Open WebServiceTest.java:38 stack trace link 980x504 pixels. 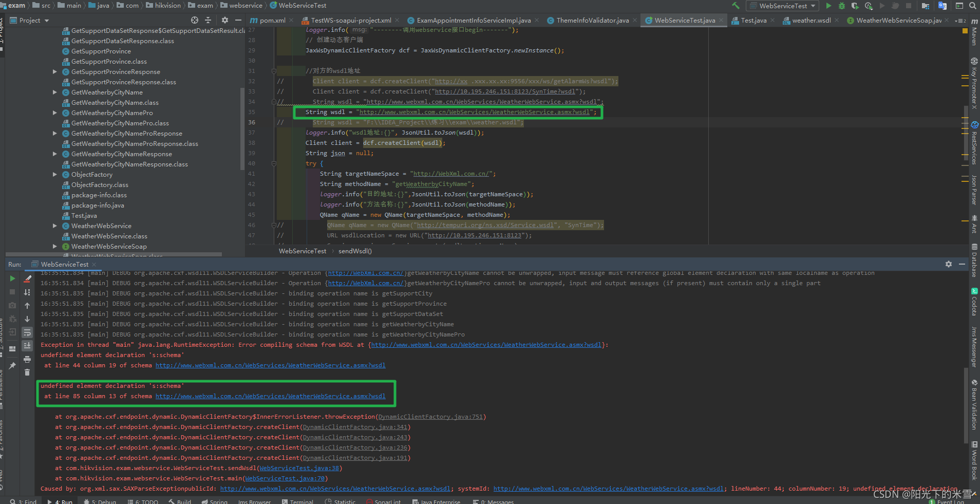299,468
